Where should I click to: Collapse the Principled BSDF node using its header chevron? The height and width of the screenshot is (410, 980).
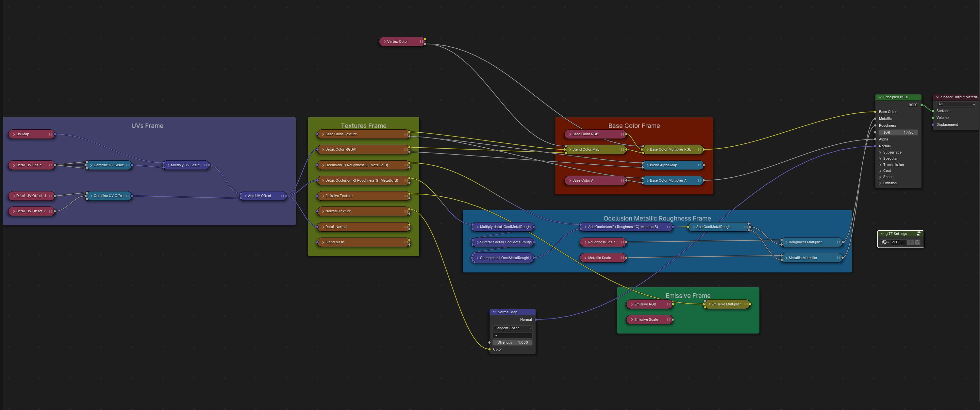(x=880, y=97)
